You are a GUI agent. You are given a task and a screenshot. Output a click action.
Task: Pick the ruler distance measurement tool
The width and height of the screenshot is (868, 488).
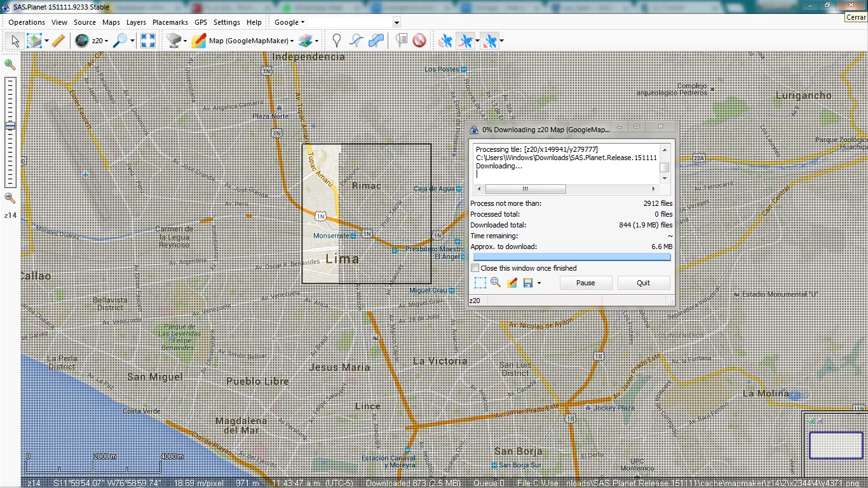click(58, 41)
